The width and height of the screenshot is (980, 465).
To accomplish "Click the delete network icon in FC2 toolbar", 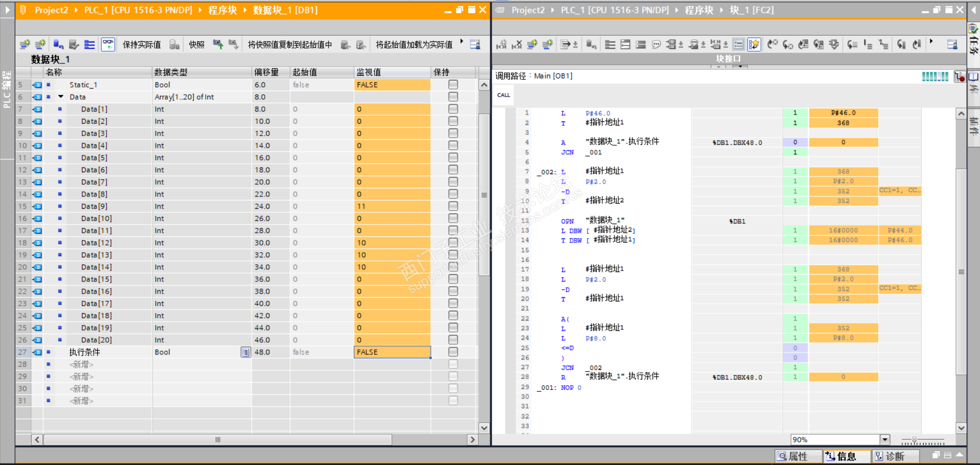I will coord(517,45).
